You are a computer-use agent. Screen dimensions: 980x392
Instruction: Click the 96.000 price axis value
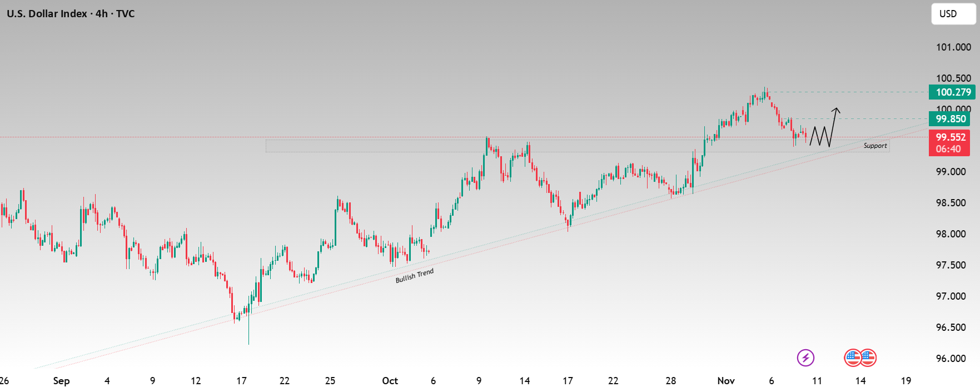tap(951, 359)
